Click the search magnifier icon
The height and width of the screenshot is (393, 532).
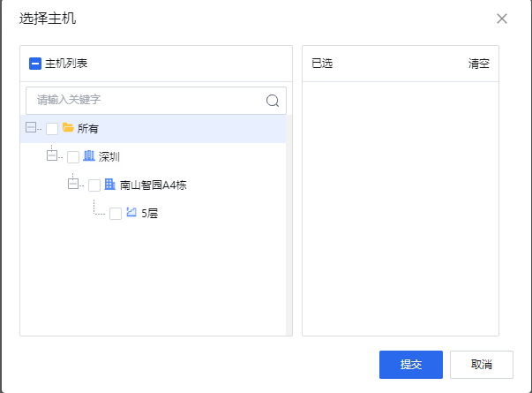tap(273, 101)
